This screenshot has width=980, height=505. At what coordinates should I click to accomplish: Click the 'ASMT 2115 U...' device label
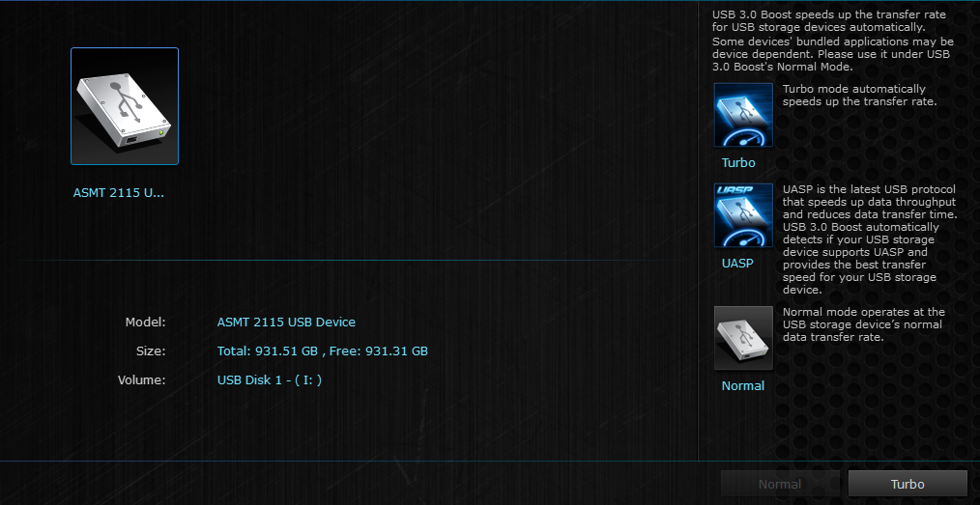point(119,193)
